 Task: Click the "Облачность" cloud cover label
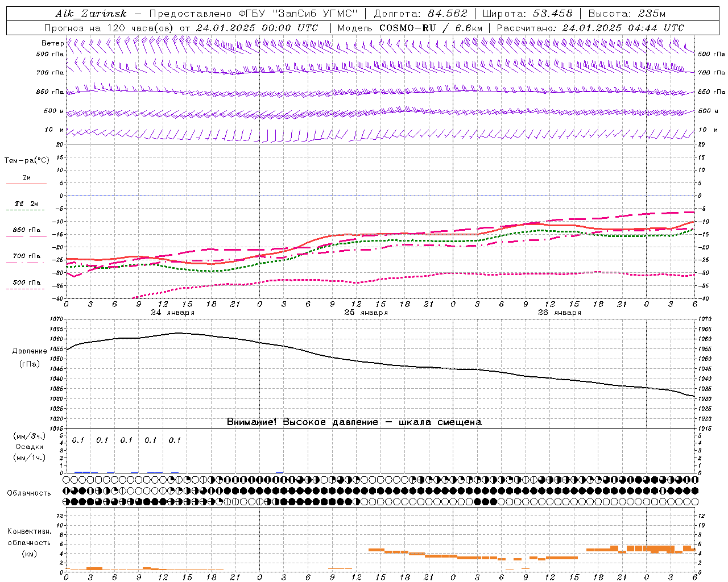[x=29, y=493]
